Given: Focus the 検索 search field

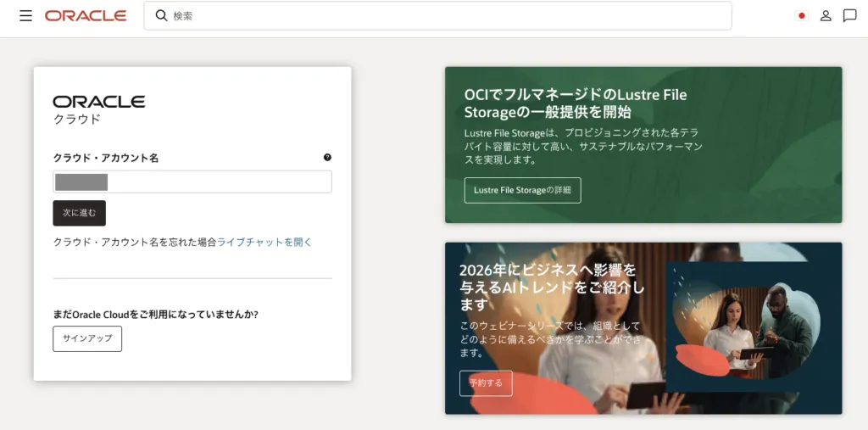Looking at the screenshot, I should click(438, 15).
